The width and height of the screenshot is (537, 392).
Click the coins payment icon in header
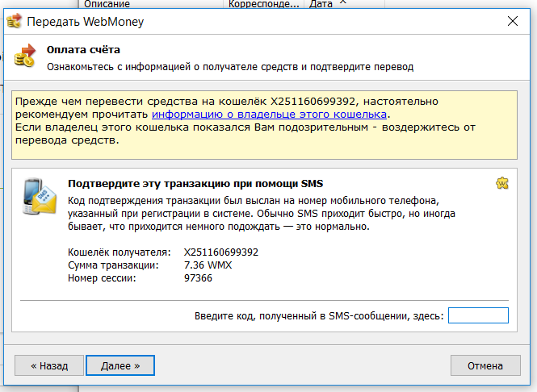click(x=25, y=56)
